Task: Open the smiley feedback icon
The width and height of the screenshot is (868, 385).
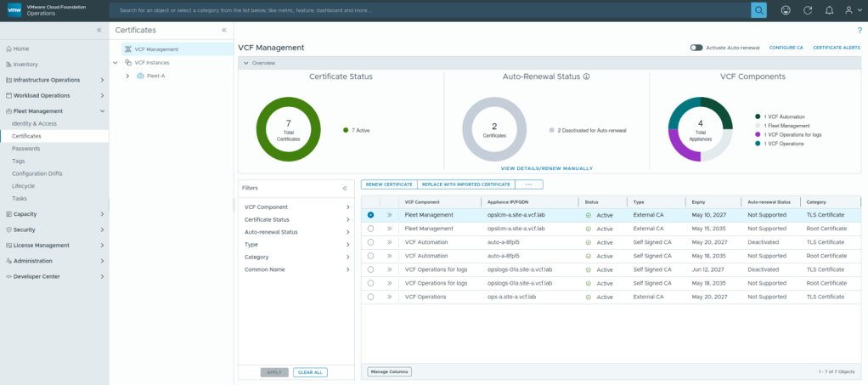Action: (x=785, y=10)
